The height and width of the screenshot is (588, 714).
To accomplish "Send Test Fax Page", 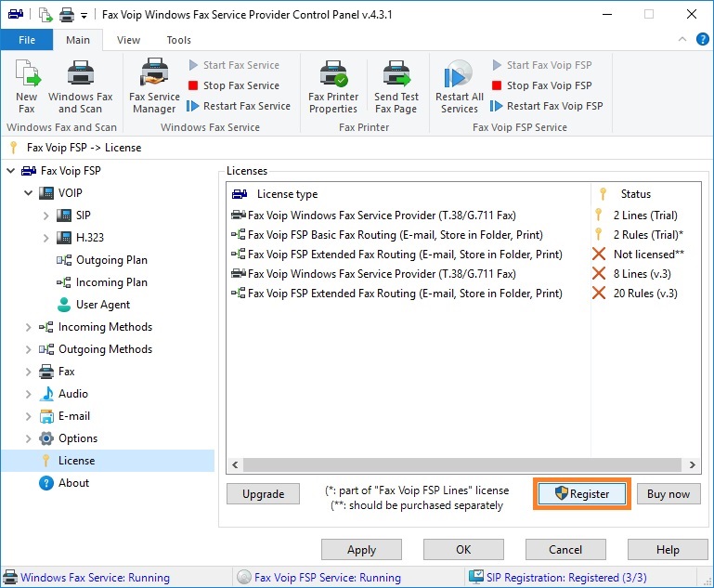I will [x=396, y=86].
